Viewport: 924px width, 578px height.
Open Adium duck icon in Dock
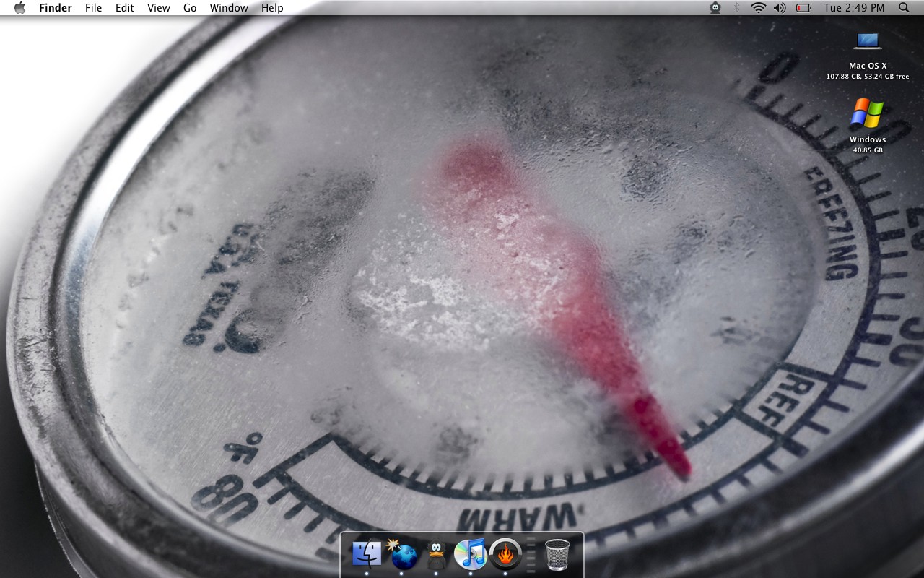436,555
